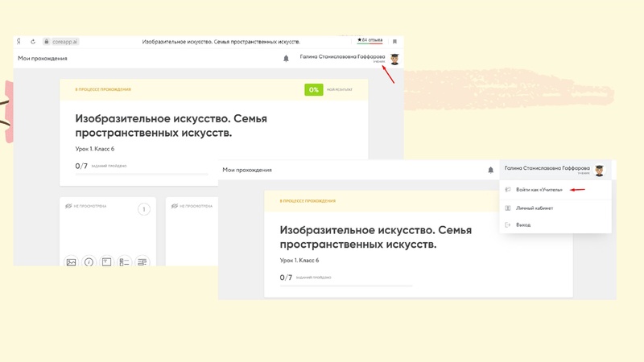Click МОЙ РЕЗУЛЬТАТ label beside 0% badge
This screenshot has width=644, height=362.
(x=339, y=89)
